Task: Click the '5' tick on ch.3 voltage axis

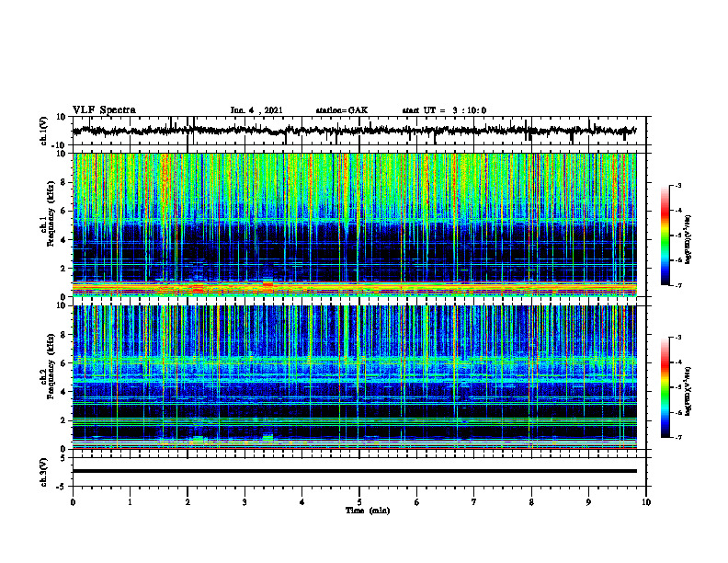Action: [64, 458]
